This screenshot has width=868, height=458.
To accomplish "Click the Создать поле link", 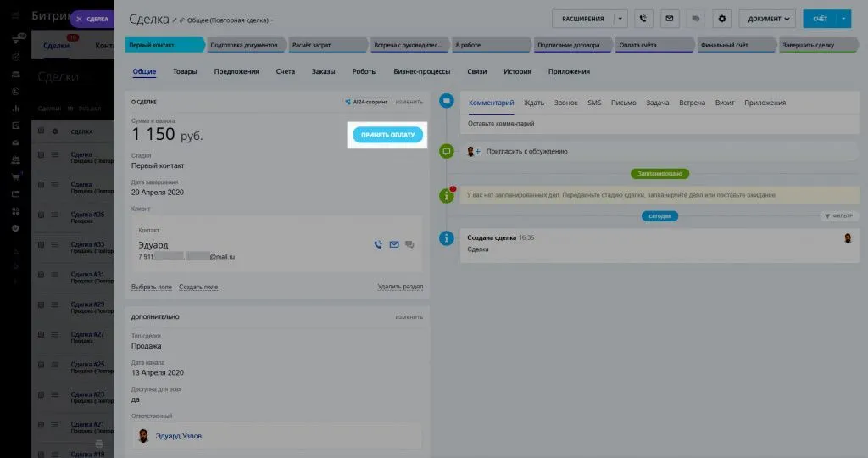I will tap(198, 287).
